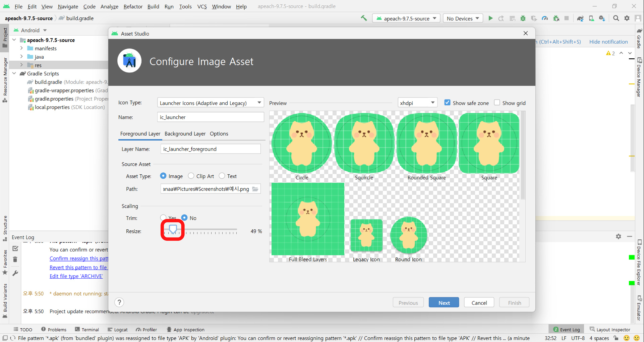The width and height of the screenshot is (644, 342).
Task: Open the Terminal tool window tab
Action: (x=87, y=329)
